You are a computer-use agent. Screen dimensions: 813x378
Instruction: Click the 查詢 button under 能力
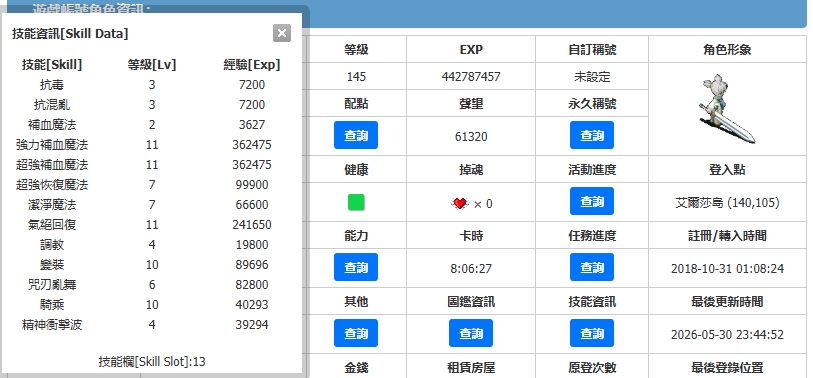click(356, 267)
